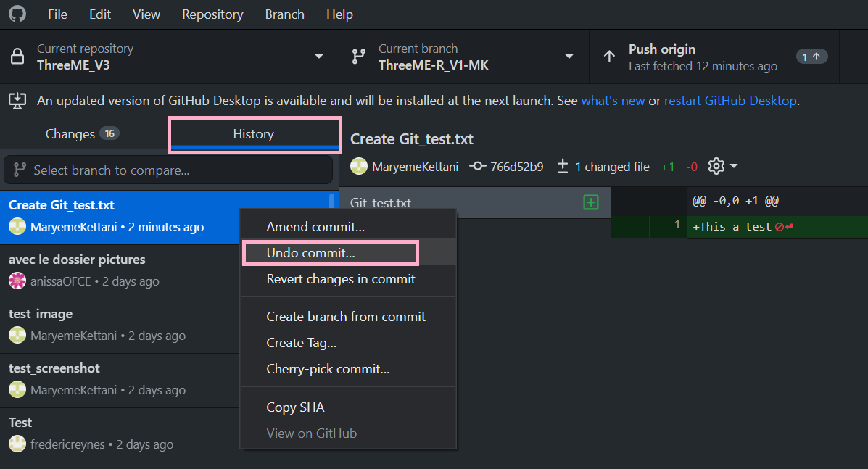This screenshot has width=868, height=469.
Task: Click the 16 changes count badge
Action: tap(109, 133)
